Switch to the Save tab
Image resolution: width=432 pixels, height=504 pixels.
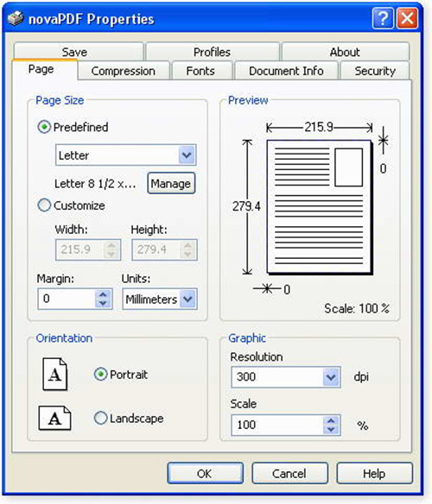[79, 51]
